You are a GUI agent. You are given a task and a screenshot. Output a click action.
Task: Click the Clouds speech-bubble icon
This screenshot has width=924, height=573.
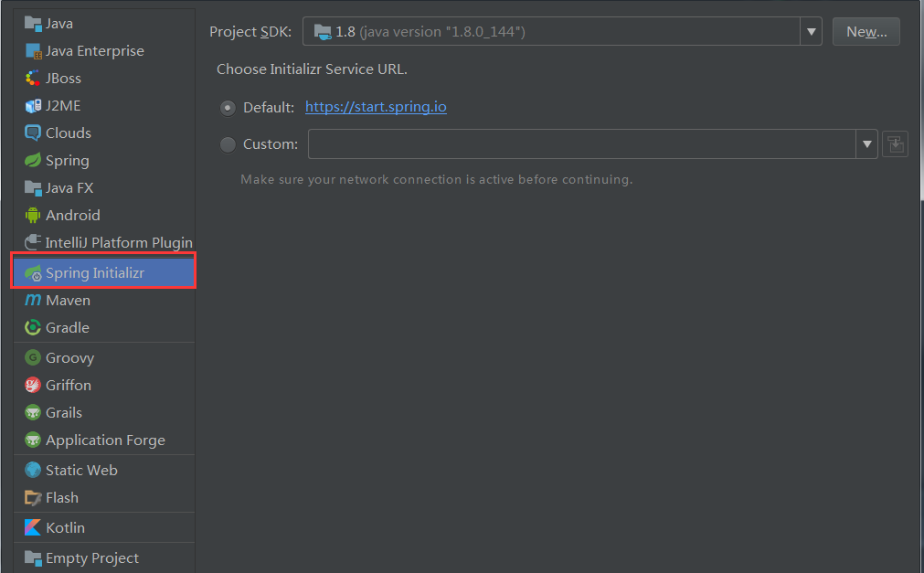point(33,133)
